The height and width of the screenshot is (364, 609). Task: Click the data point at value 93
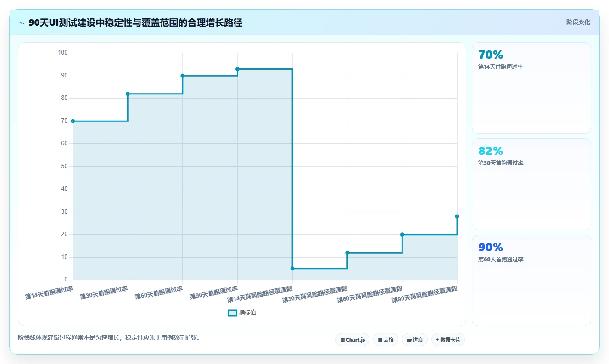click(237, 69)
